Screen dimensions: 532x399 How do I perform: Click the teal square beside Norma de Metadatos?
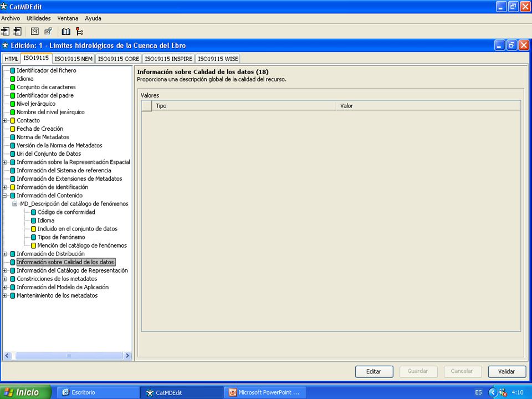click(13, 137)
